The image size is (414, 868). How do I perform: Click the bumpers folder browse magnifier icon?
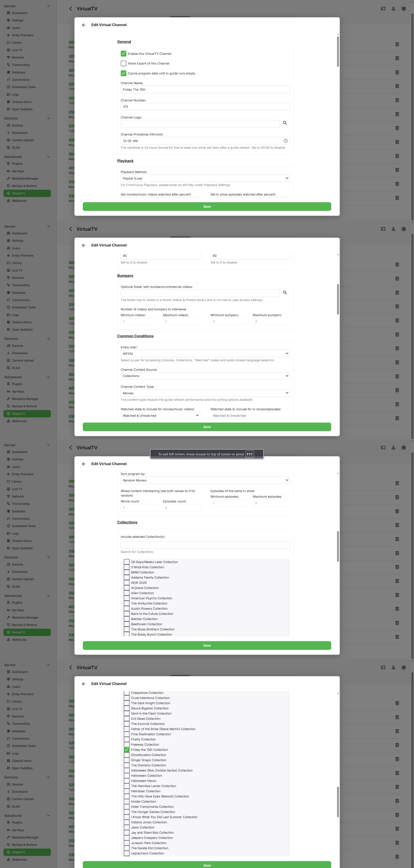[x=285, y=293]
